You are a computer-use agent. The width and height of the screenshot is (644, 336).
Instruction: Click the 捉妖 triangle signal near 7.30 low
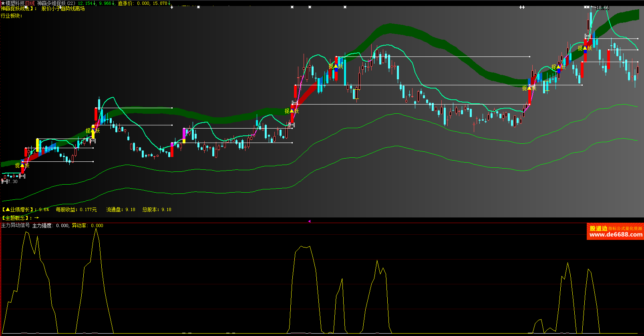click(x=22, y=165)
